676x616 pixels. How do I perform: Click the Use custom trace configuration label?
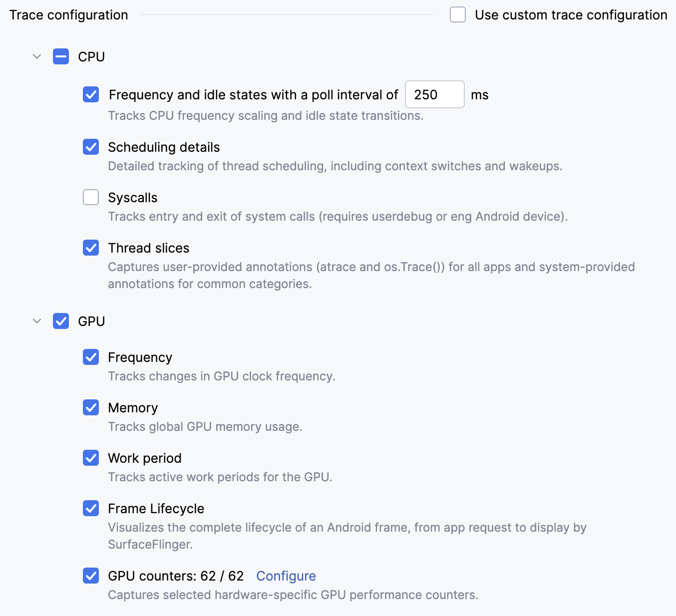[571, 15]
